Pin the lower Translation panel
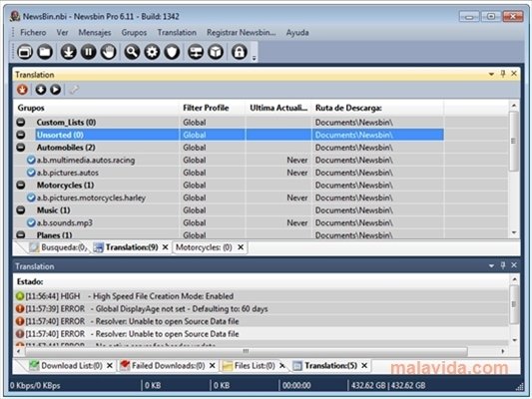This screenshot has width=532, height=399. 503,265
